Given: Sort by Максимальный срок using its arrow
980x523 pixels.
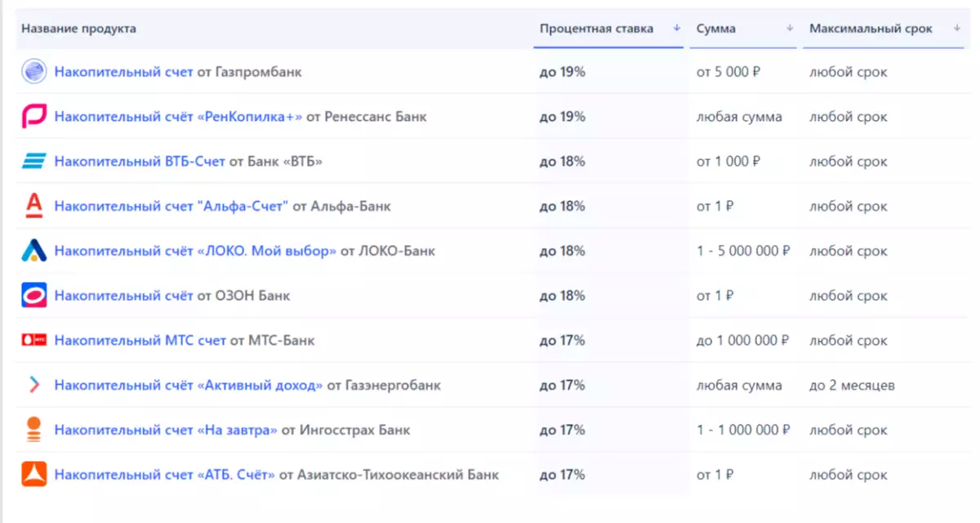Looking at the screenshot, I should [x=956, y=29].
